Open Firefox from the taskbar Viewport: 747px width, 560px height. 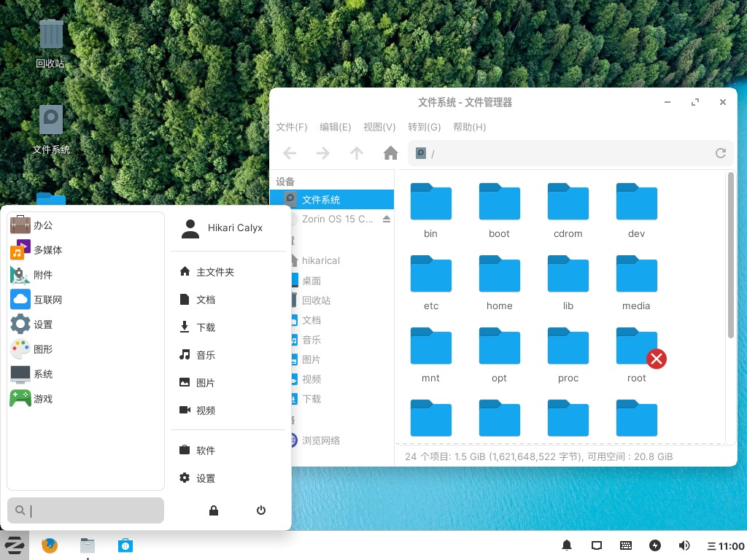(49, 545)
